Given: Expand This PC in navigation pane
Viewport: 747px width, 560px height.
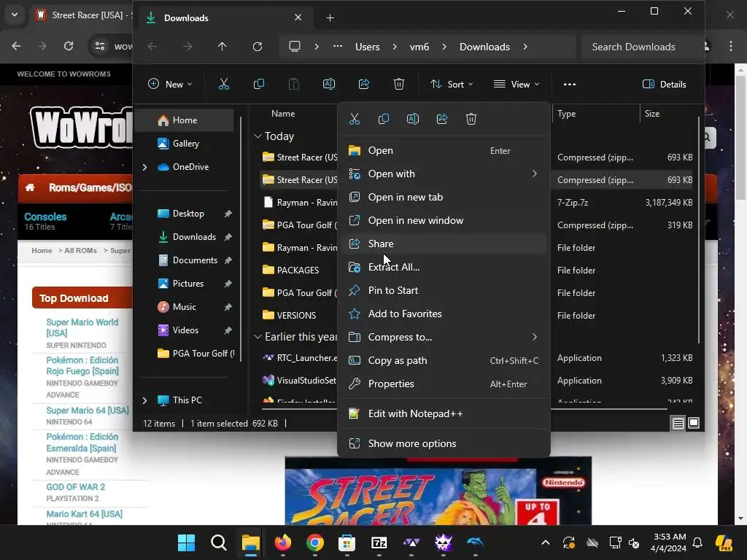Looking at the screenshot, I should [x=145, y=400].
